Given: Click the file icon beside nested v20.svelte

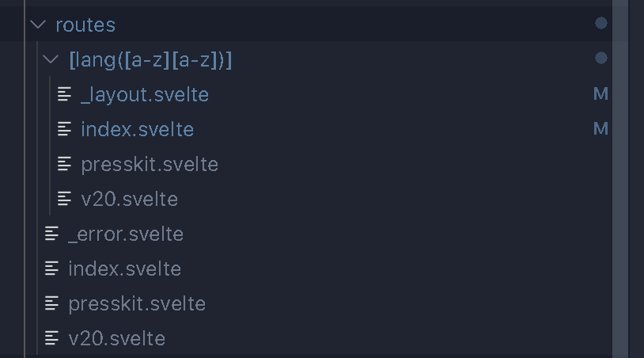Looking at the screenshot, I should click(64, 199).
